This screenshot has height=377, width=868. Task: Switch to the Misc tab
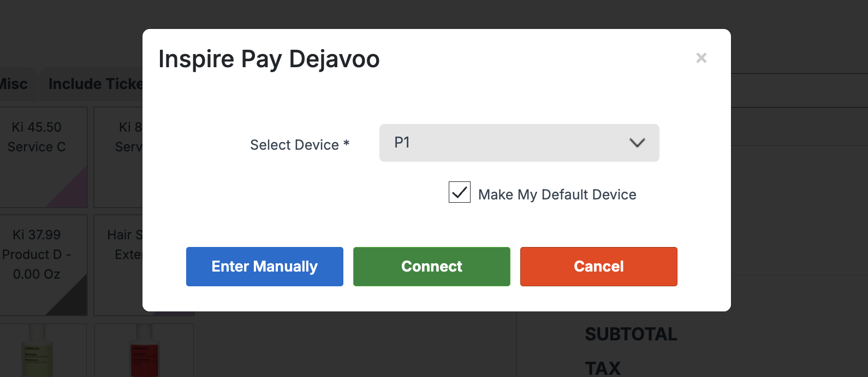(14, 84)
